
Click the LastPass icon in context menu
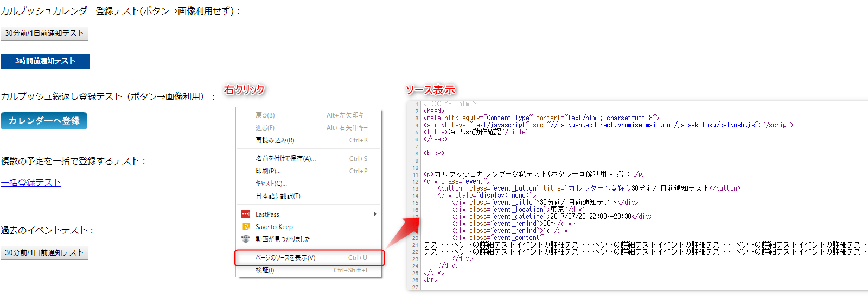[x=246, y=214]
